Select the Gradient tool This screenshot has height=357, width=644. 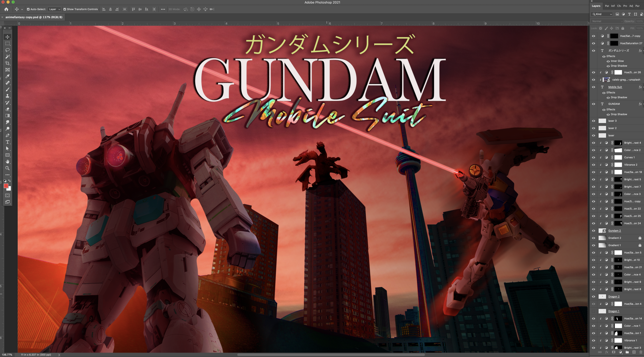tap(7, 116)
